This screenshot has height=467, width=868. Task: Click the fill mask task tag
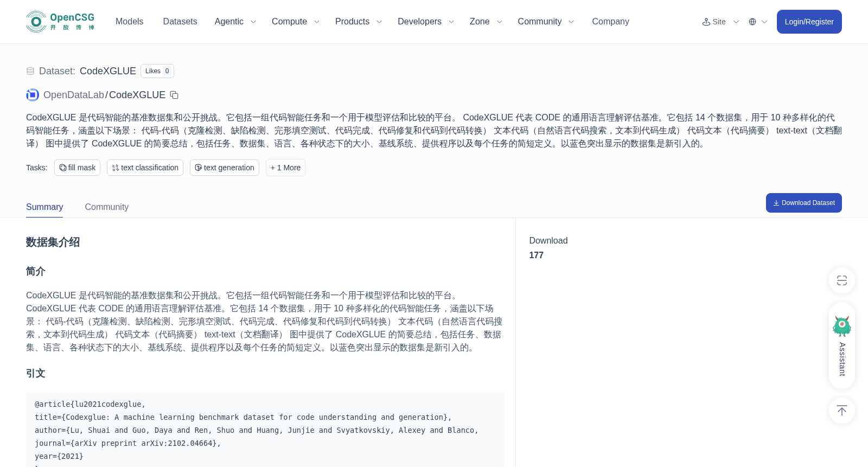[x=78, y=168]
